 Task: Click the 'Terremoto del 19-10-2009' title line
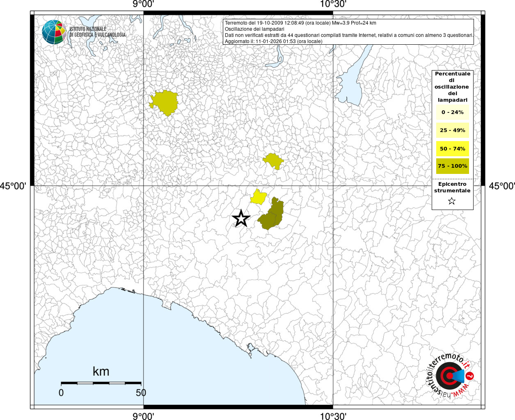click(x=300, y=23)
